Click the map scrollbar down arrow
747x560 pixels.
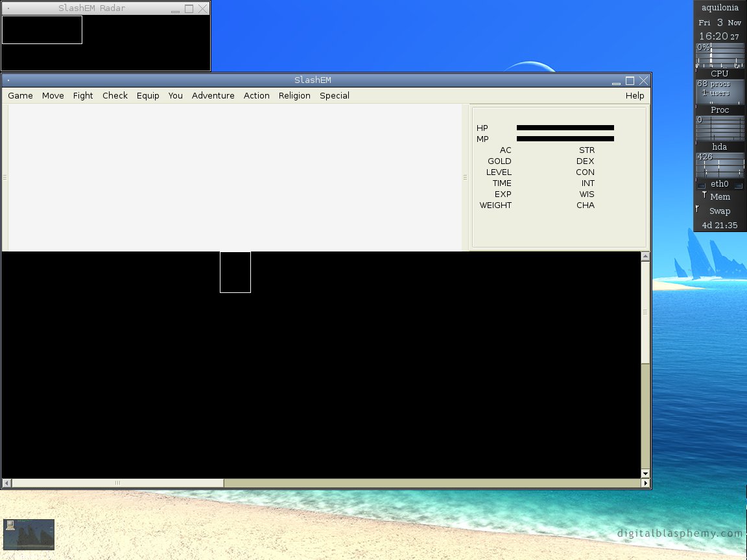click(645, 474)
